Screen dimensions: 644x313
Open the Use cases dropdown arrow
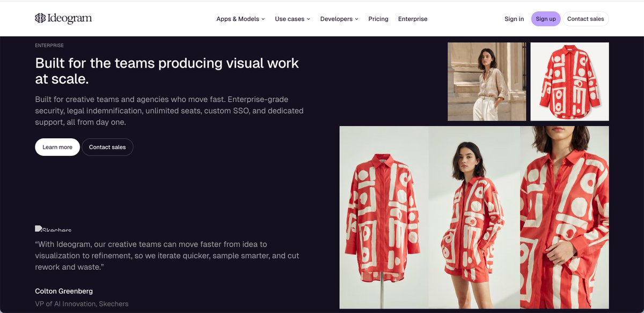pyautogui.click(x=309, y=19)
